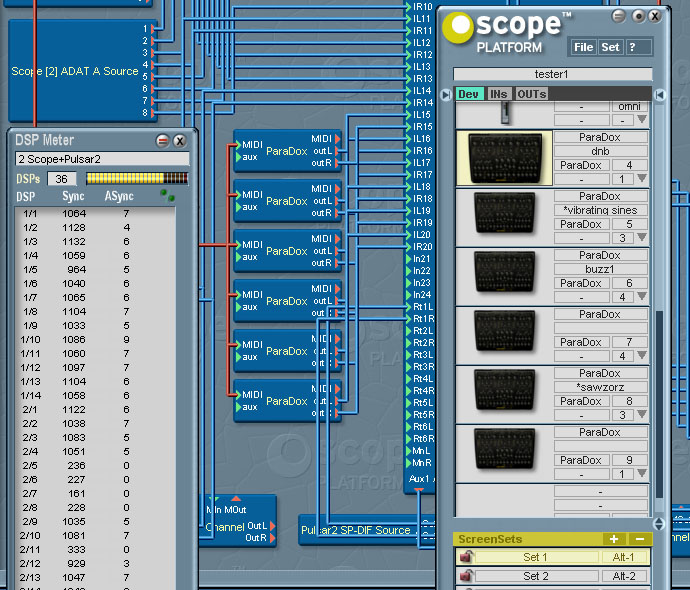Click the yellow Scope logo circle
The height and width of the screenshot is (590, 690).
458,27
